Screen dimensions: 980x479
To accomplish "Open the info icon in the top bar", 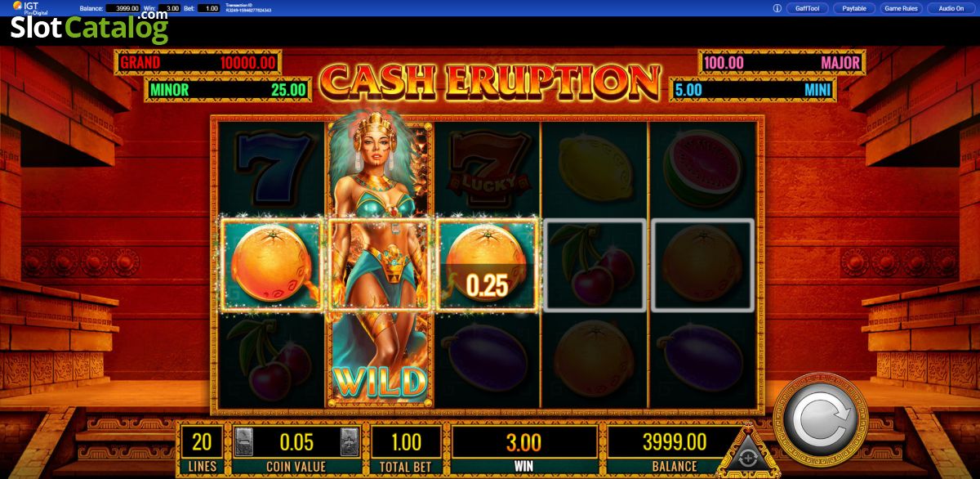I will click(x=777, y=8).
